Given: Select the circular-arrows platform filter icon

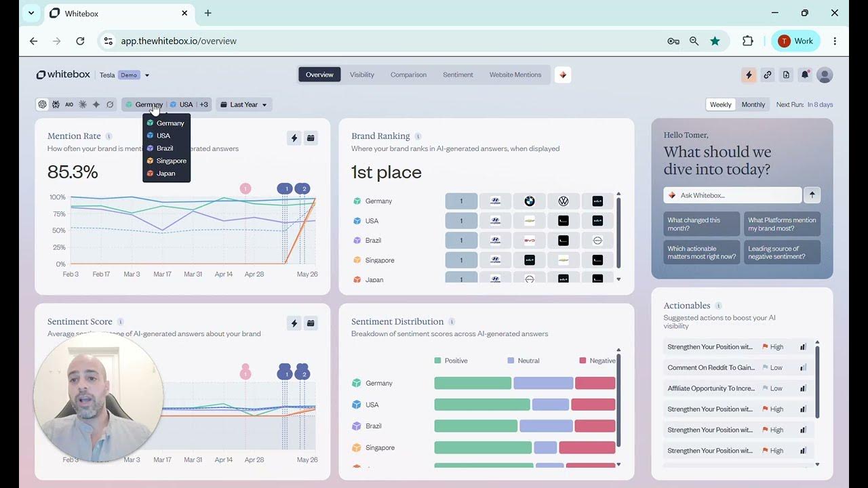Looking at the screenshot, I should [110, 104].
